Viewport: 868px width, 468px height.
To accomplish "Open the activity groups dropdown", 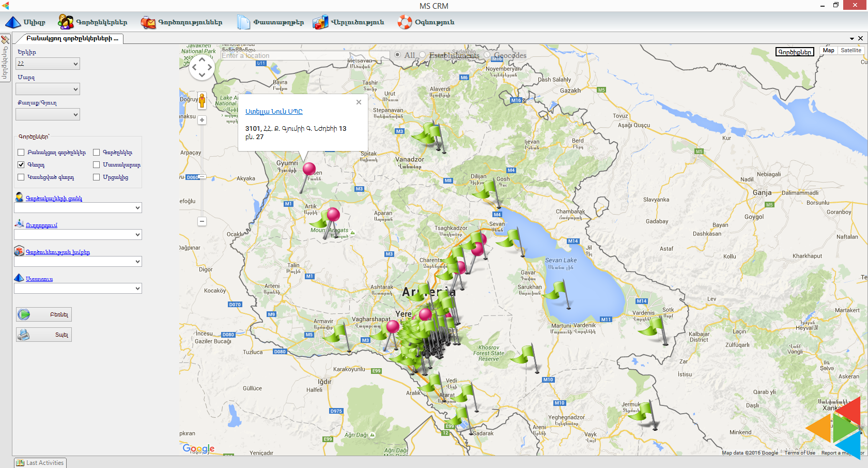I will point(78,262).
